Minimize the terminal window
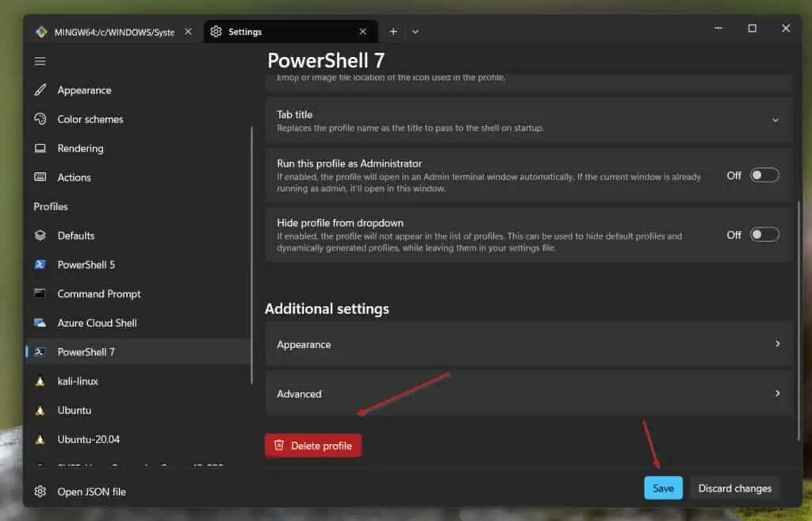Image resolution: width=812 pixels, height=521 pixels. point(718,29)
